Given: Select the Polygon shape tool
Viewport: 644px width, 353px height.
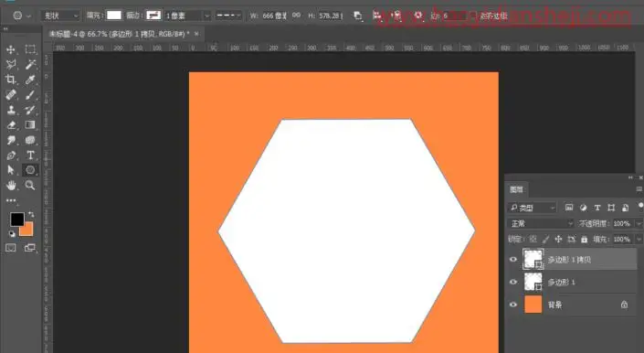Looking at the screenshot, I should point(30,170).
